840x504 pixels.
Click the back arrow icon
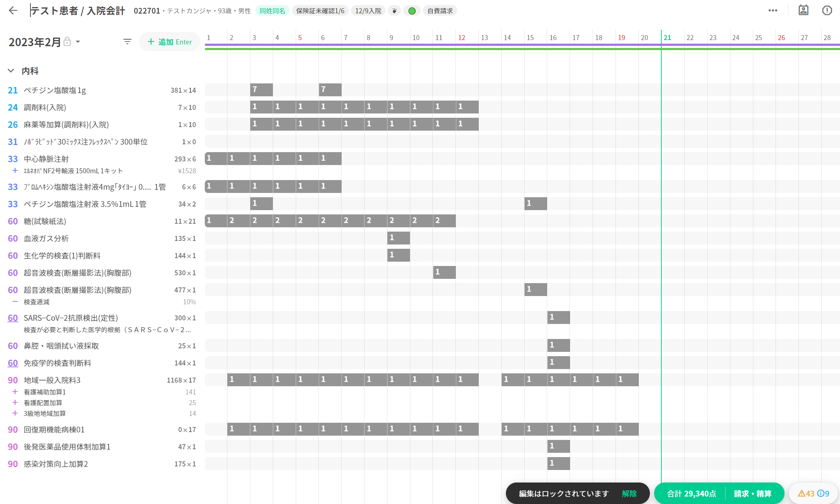(13, 10)
